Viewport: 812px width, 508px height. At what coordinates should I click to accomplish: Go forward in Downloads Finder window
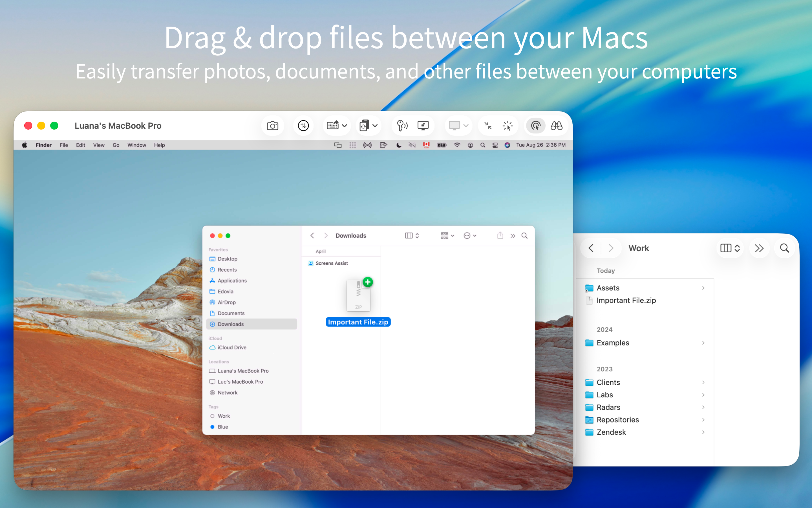coord(325,236)
